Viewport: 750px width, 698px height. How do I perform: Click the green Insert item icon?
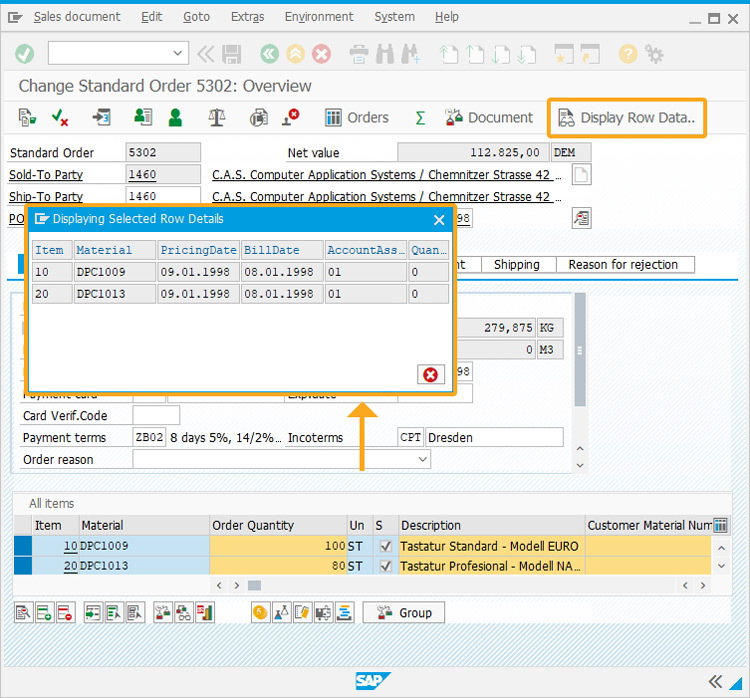click(44, 613)
